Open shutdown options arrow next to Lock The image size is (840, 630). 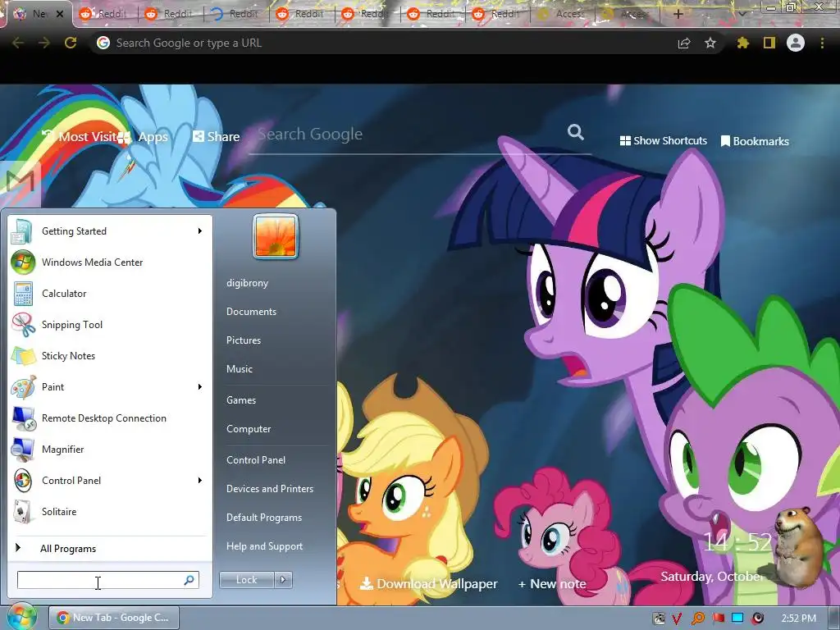[283, 580]
